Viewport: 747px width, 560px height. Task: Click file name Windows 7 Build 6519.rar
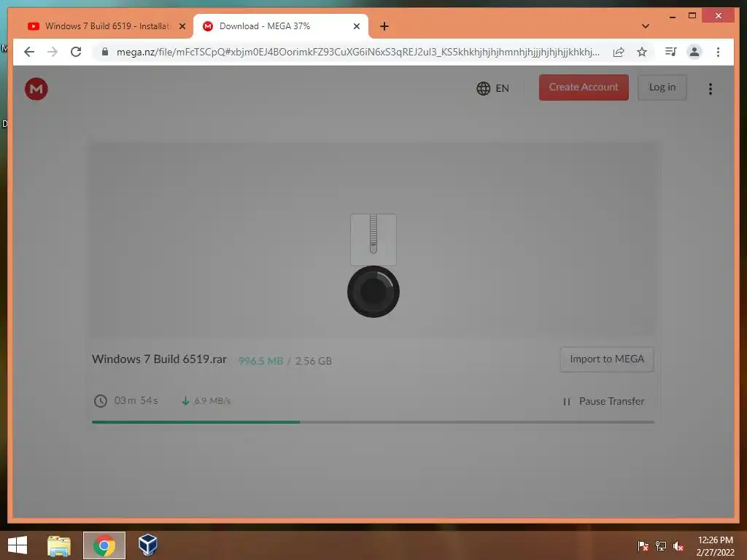(159, 359)
